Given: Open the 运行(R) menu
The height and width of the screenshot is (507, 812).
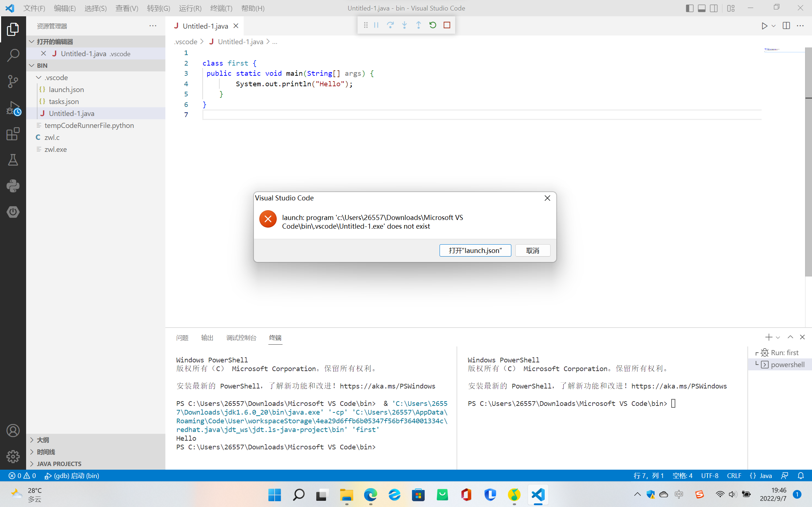Looking at the screenshot, I should coord(190,8).
